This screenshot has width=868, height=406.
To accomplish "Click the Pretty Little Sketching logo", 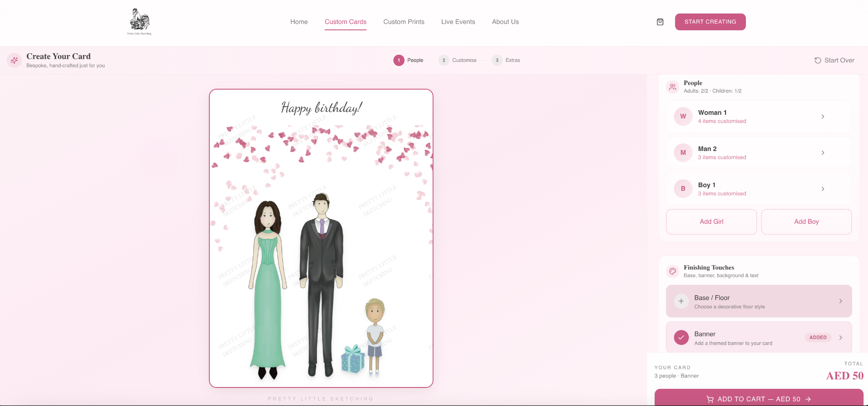I will click(x=140, y=22).
